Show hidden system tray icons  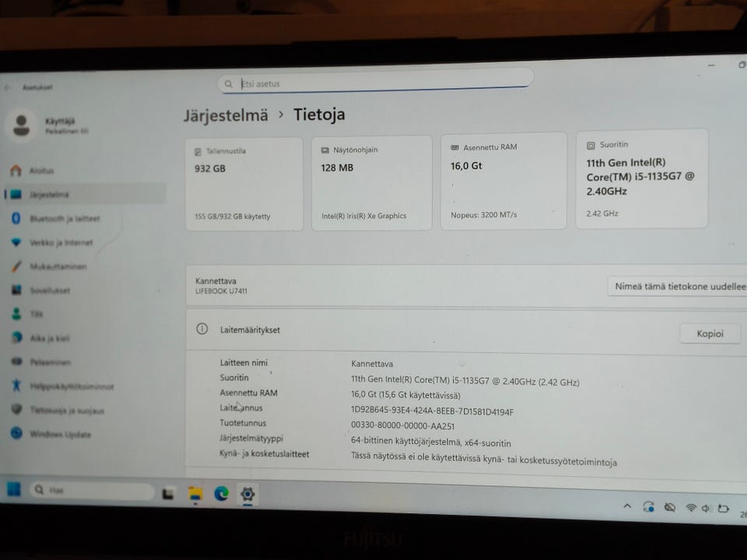tap(627, 506)
